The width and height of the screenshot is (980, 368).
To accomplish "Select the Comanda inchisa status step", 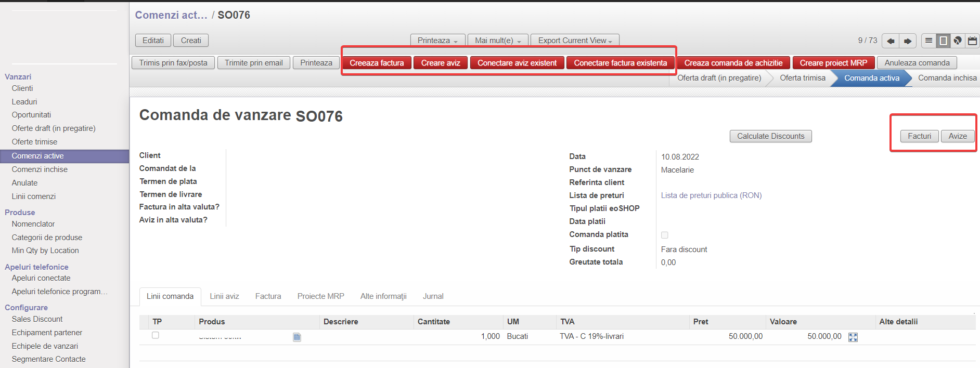I will point(947,78).
